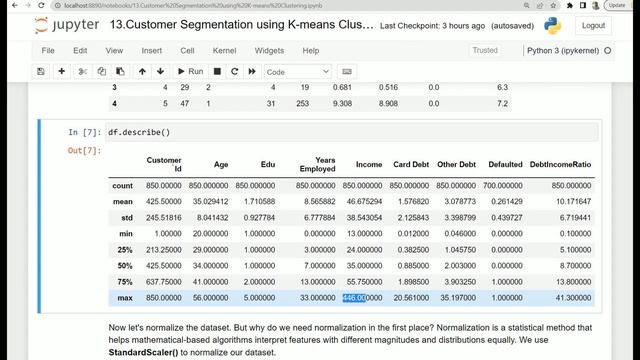The image size is (640, 360).
Task: Copy selected cells icon
Action: [102, 71]
